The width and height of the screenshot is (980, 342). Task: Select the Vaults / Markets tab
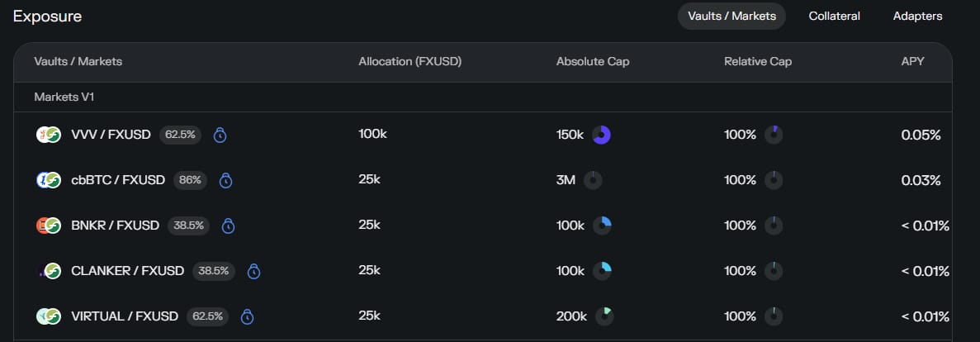(731, 16)
